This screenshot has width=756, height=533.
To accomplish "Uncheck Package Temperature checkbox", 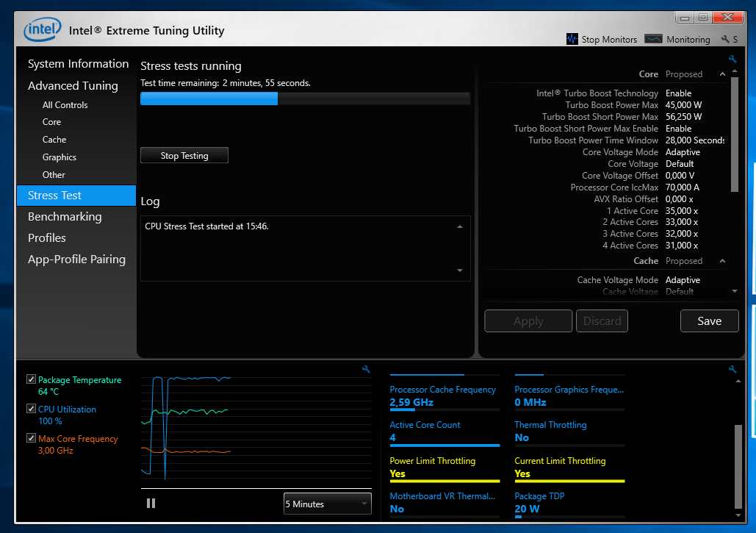I will [32, 379].
